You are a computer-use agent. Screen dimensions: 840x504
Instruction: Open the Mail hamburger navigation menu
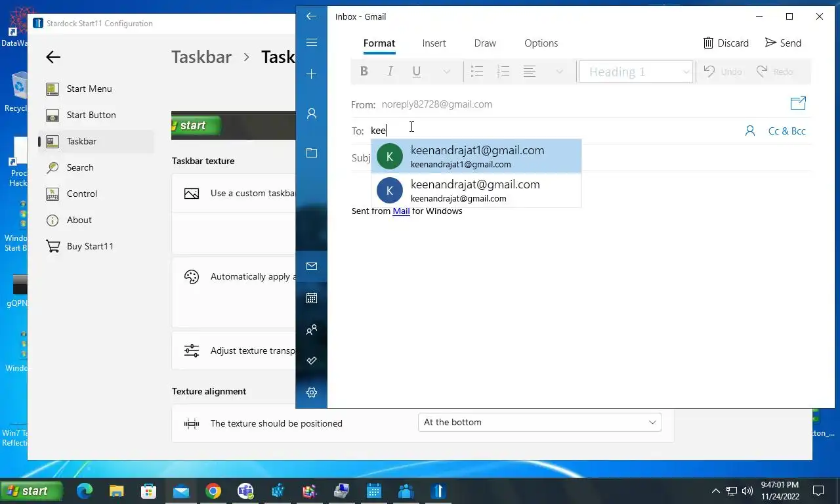(312, 43)
